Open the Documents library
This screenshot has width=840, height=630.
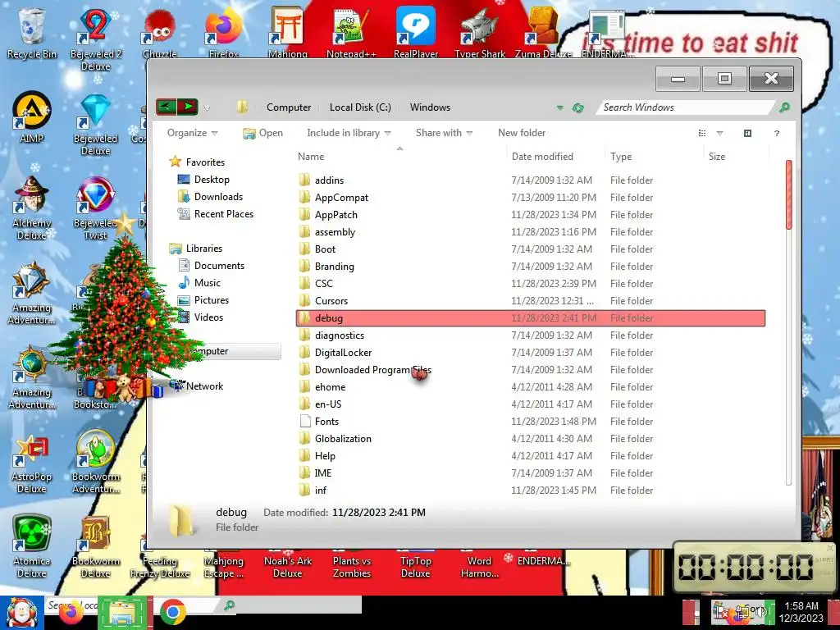[211, 265]
